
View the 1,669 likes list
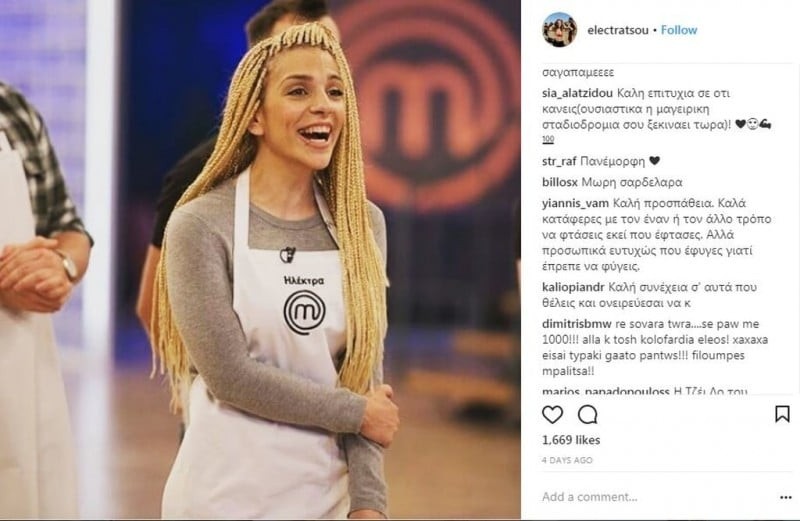(x=571, y=440)
